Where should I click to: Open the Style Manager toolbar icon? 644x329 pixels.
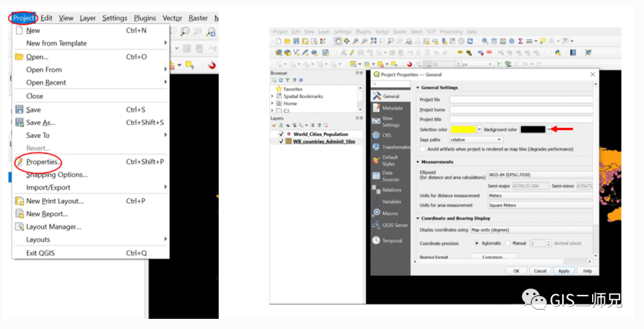pyautogui.click(x=323, y=41)
